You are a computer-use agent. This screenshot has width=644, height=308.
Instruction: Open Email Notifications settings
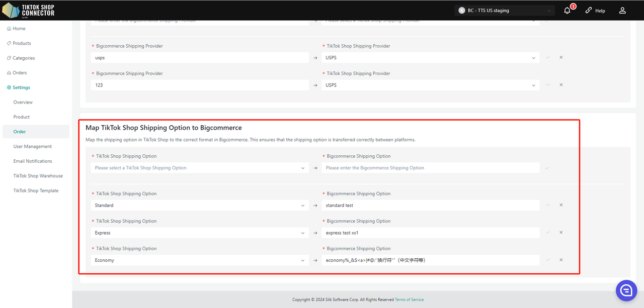[x=33, y=161]
